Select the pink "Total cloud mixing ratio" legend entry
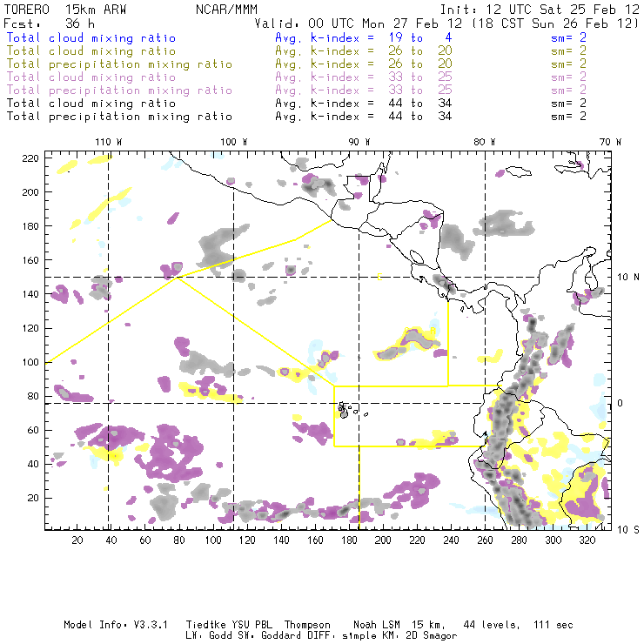Image resolution: width=644 pixels, height=644 pixels. click(x=91, y=77)
